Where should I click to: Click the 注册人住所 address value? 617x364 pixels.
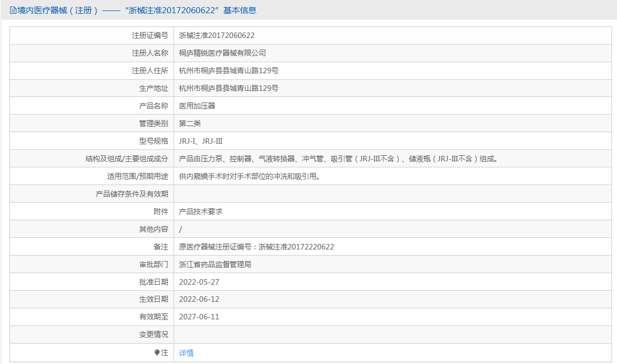click(229, 71)
